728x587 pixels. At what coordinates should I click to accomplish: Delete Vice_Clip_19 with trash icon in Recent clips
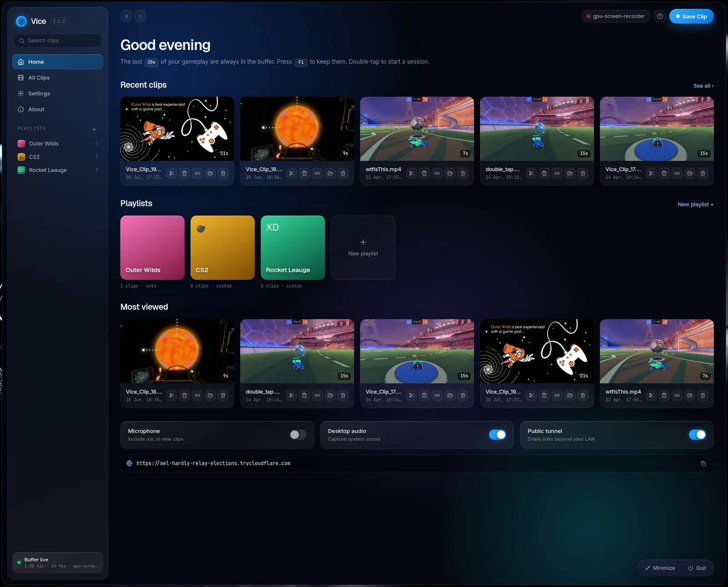(x=223, y=173)
